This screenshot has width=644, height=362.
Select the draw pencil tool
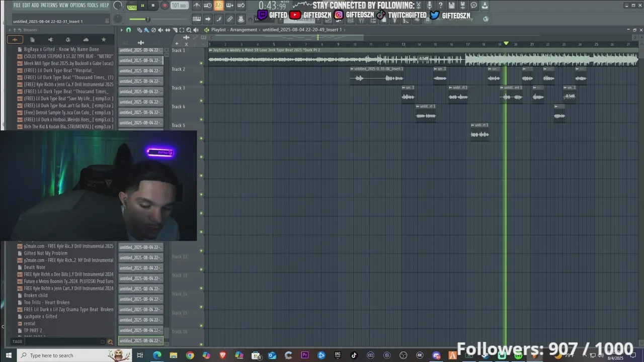tap(139, 30)
